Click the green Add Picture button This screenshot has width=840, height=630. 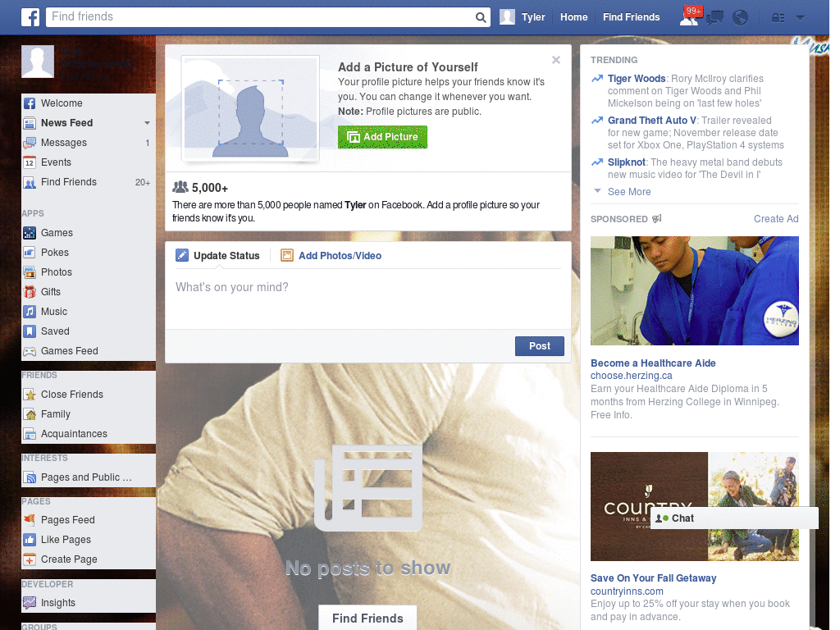pyautogui.click(x=382, y=137)
